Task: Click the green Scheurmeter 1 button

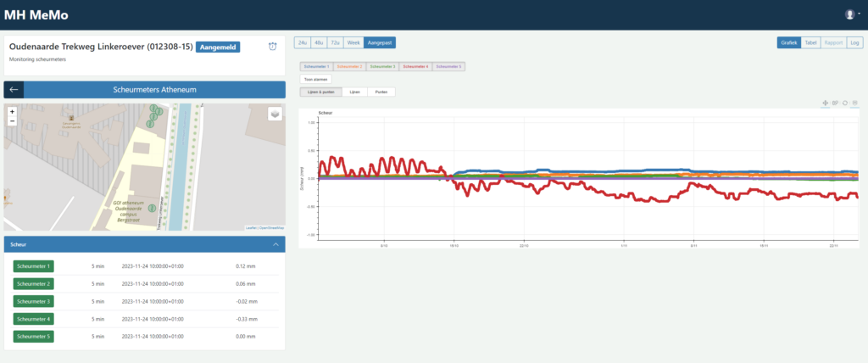Action: pyautogui.click(x=33, y=266)
